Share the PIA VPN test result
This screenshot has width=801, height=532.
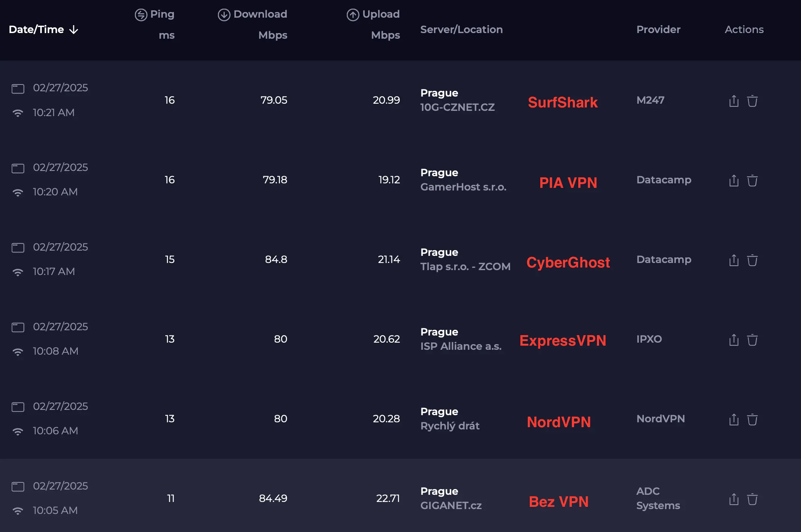point(734,180)
